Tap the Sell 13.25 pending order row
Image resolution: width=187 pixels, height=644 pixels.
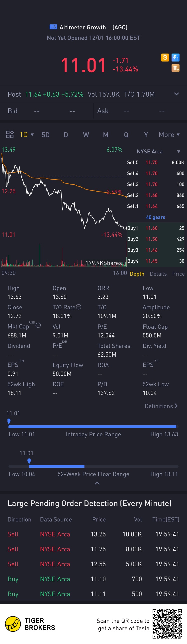tap(93, 534)
